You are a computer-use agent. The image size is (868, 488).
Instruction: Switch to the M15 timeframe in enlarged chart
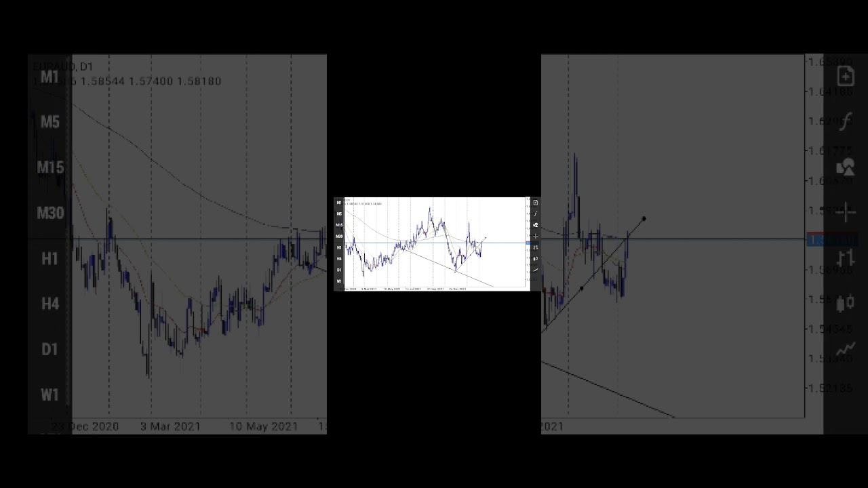coord(50,167)
